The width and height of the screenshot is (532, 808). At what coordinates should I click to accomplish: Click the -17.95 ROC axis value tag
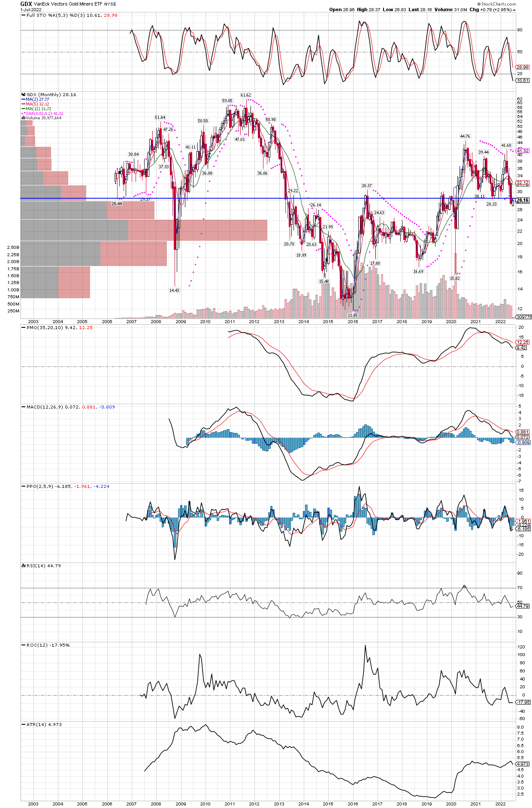pos(523,702)
